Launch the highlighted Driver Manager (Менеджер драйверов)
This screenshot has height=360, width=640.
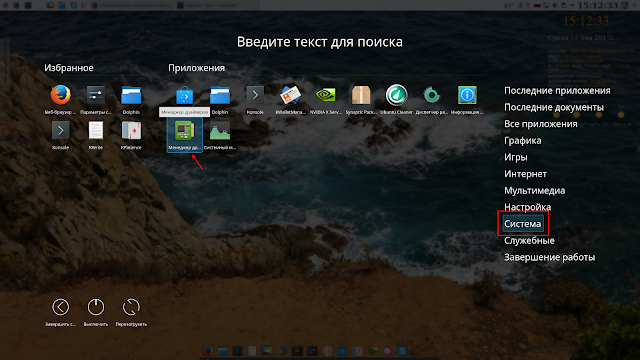[x=184, y=135]
